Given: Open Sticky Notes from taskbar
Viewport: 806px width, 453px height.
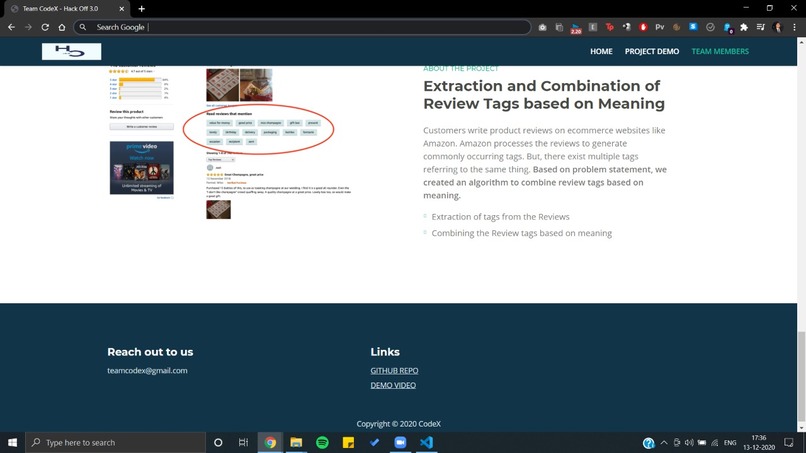Looking at the screenshot, I should (348, 442).
